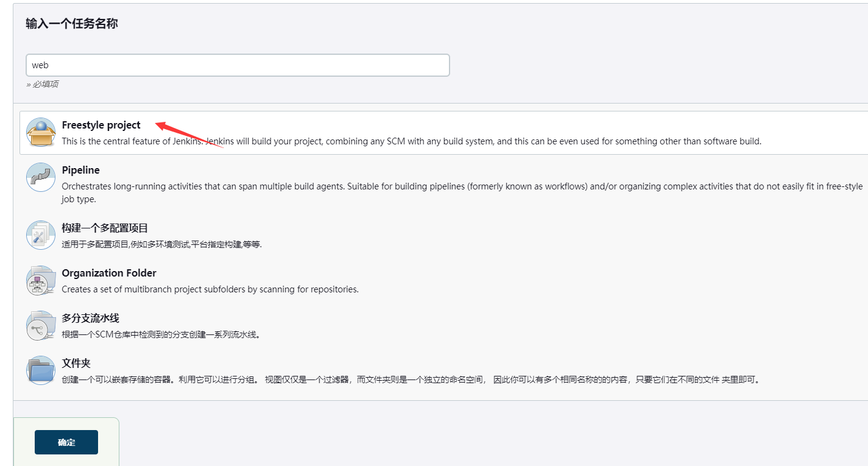The width and height of the screenshot is (868, 466).
Task: Click the 文件夹 blue folder icon
Action: (41, 370)
